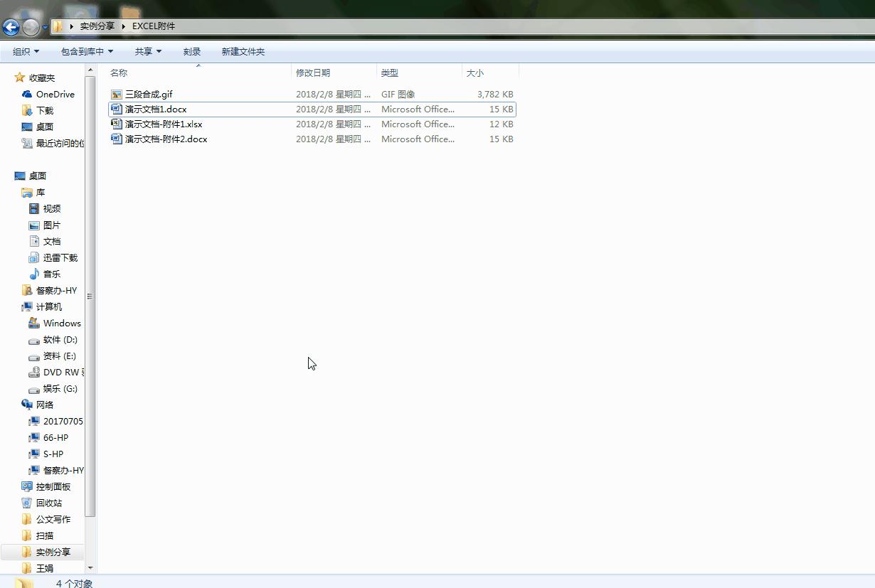
Task: Select the 演示文档-附件1.xlsx Excel file icon
Action: pyautogui.click(x=117, y=124)
